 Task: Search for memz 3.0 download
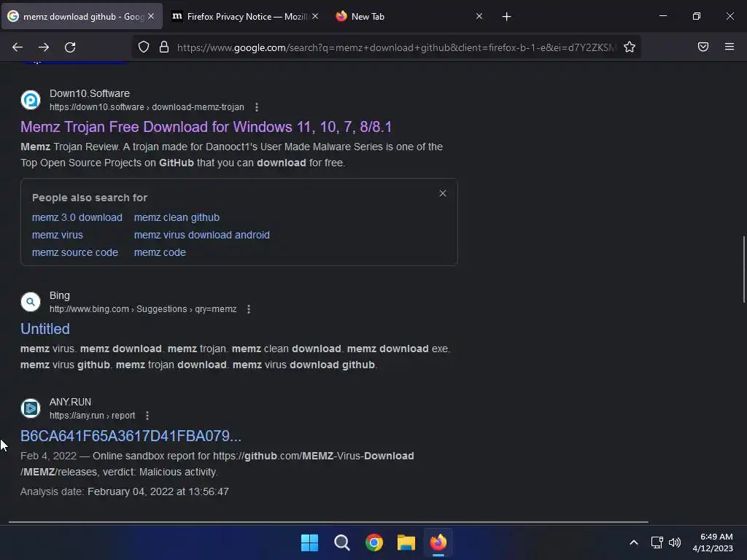click(77, 217)
